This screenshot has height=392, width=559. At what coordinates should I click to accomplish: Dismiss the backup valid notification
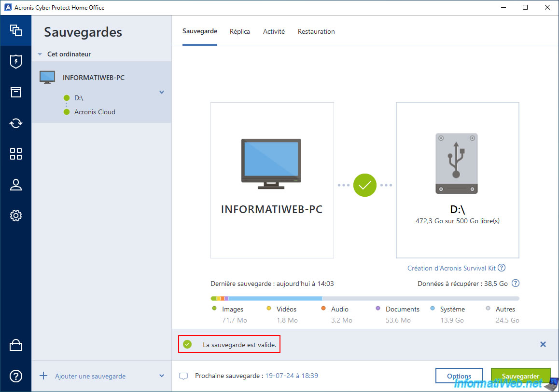543,344
